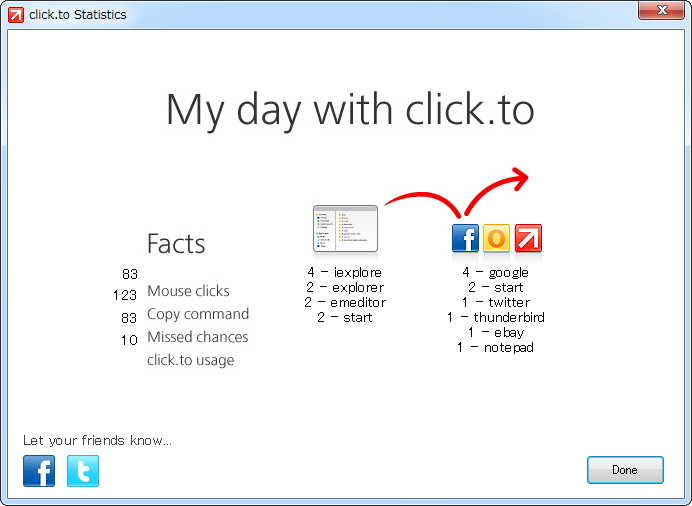The height and width of the screenshot is (506, 692).
Task: Share on Facebook via bottom-left icon
Action: (x=39, y=471)
